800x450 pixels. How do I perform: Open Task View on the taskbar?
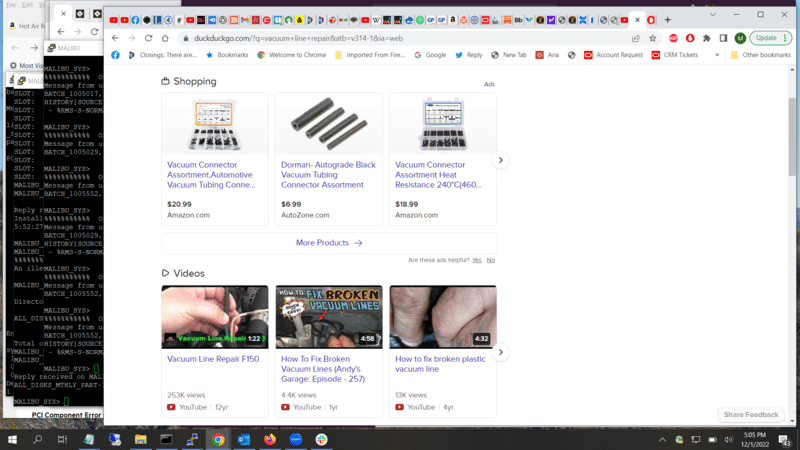pos(62,439)
